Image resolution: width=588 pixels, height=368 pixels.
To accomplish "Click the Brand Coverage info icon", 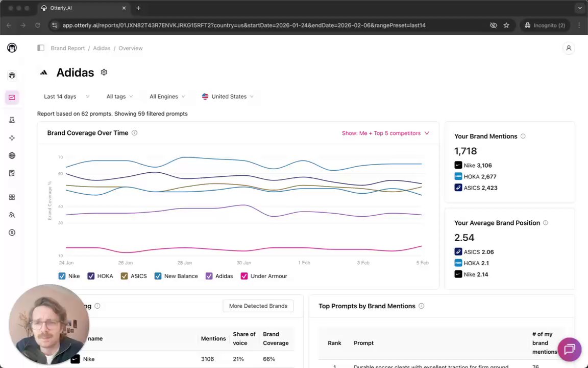I will point(135,133).
